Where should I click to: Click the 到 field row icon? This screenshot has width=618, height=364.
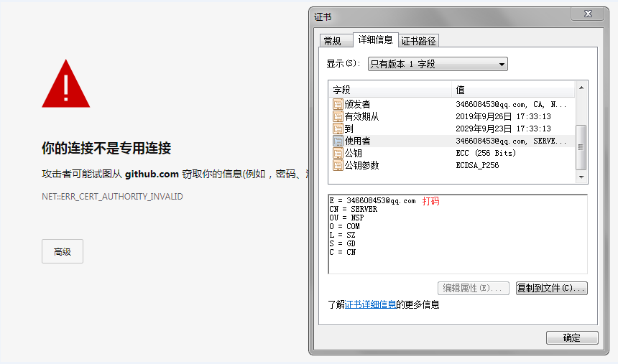pyautogui.click(x=337, y=129)
